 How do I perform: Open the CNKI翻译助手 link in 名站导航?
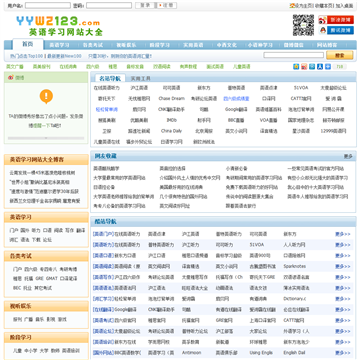tap(171, 109)
